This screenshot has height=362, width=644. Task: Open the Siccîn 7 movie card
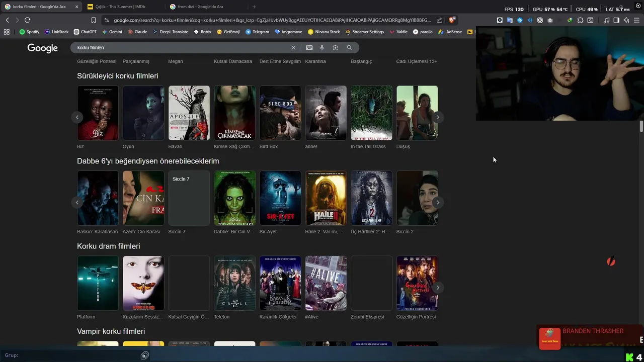click(189, 198)
